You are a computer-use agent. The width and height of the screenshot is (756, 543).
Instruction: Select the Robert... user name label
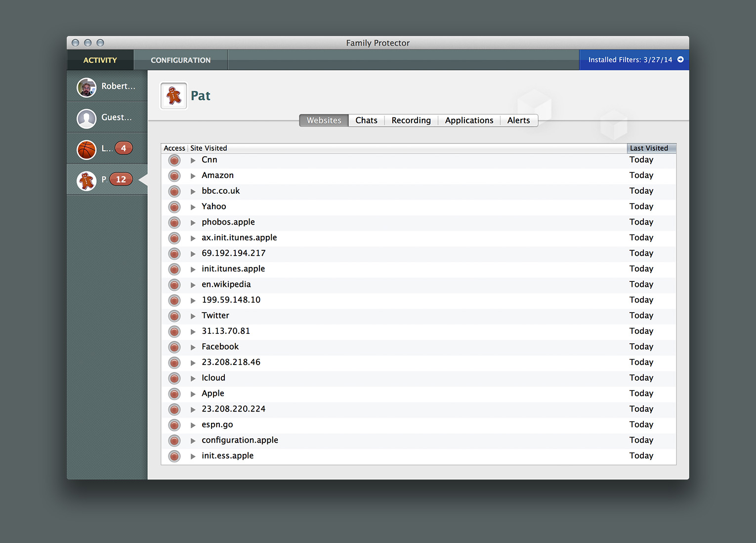(x=119, y=86)
